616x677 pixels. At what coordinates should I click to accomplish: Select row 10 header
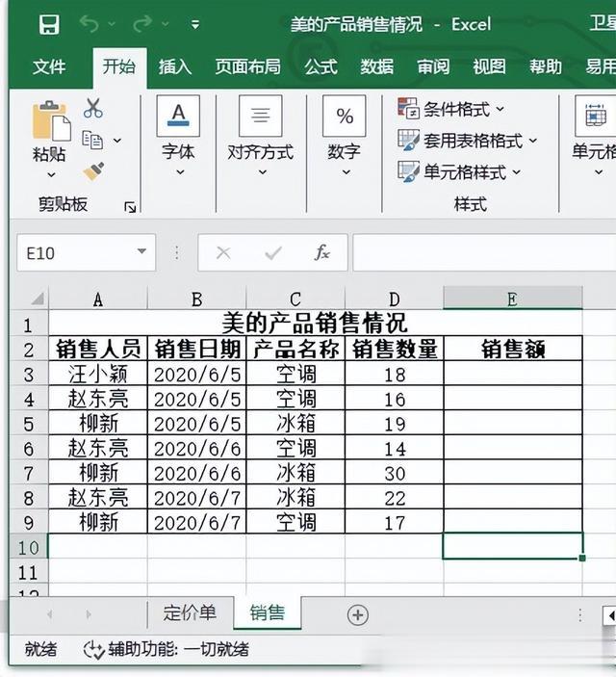29,547
